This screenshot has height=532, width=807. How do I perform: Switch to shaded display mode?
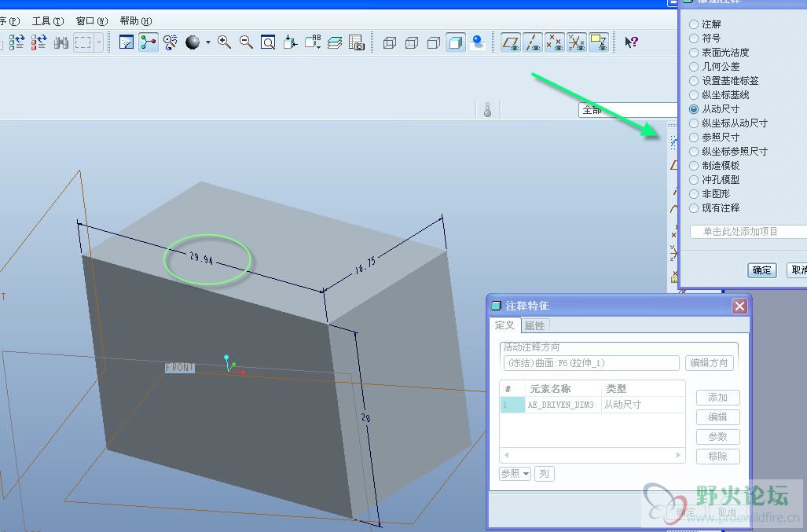click(x=456, y=42)
